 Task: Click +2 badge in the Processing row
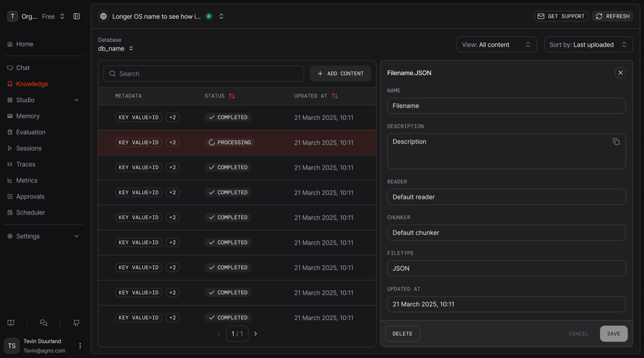click(173, 142)
